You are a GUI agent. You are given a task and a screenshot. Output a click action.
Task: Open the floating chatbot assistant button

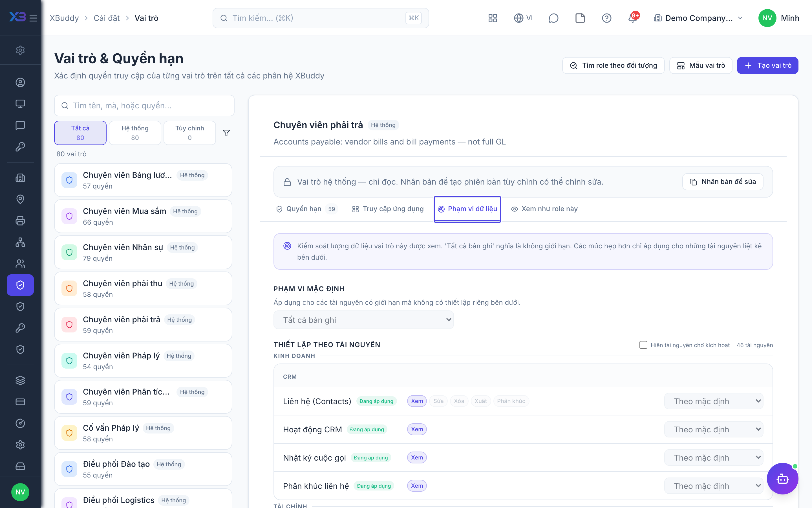tap(782, 478)
